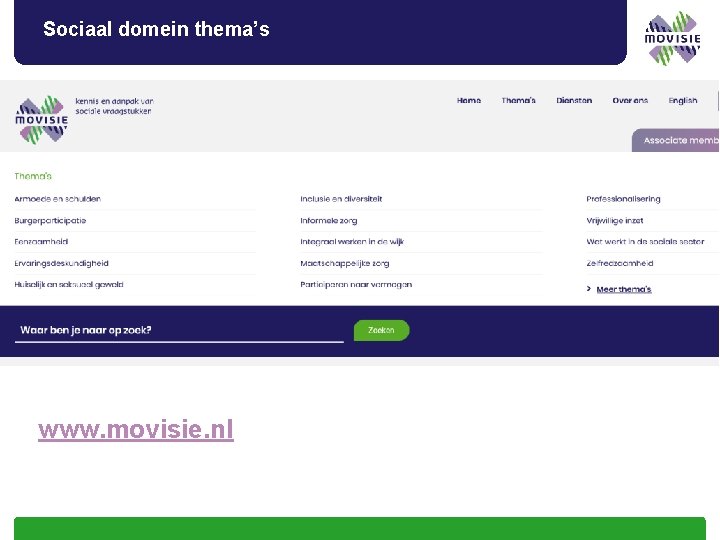Follow the www.movisie.nl hyperlink

[136, 430]
